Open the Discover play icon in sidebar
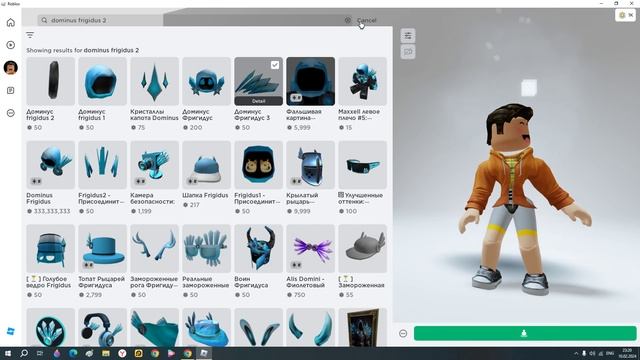The width and height of the screenshot is (640, 360). click(x=11, y=45)
